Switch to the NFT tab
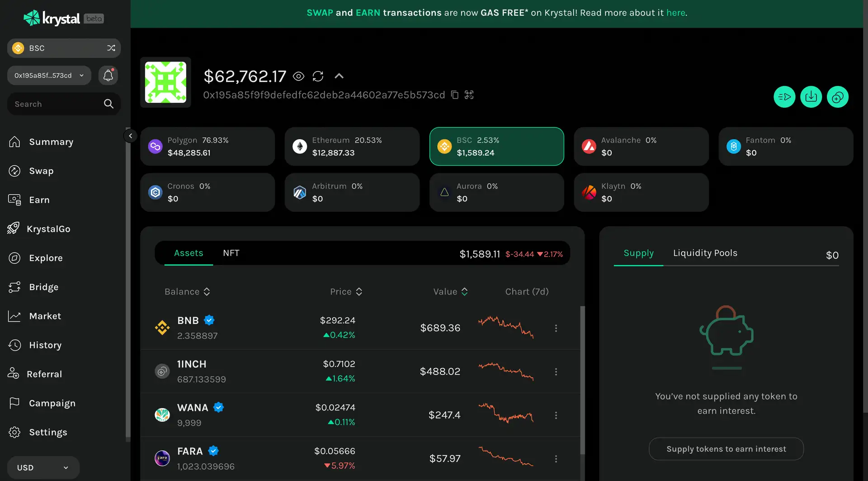The height and width of the screenshot is (481, 868). tap(231, 253)
